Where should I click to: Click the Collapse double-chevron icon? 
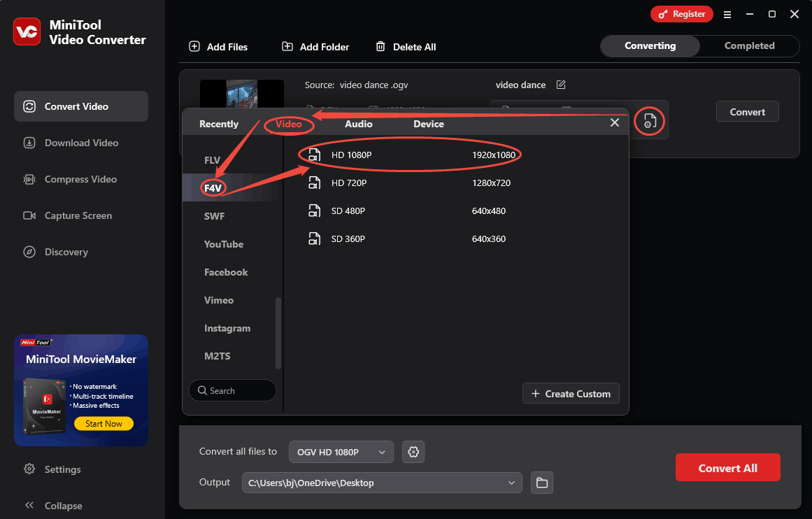[29, 505]
